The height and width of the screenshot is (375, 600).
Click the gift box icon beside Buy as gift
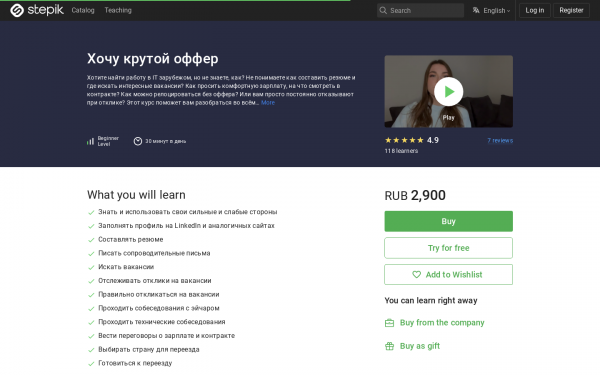pos(389,346)
